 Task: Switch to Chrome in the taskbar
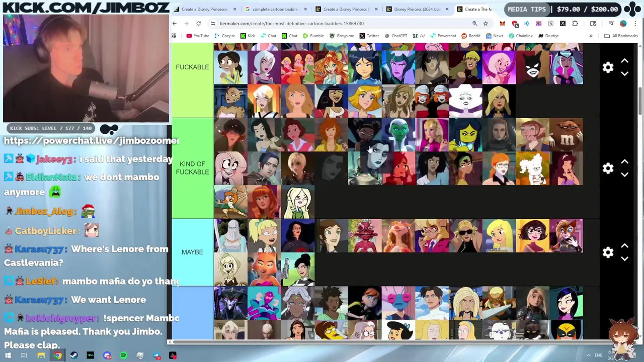pyautogui.click(x=58, y=355)
